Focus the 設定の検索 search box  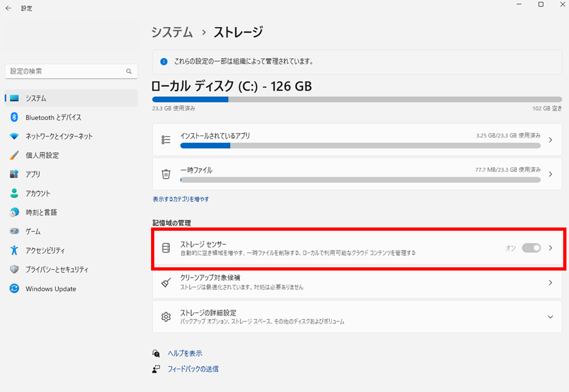click(x=71, y=71)
